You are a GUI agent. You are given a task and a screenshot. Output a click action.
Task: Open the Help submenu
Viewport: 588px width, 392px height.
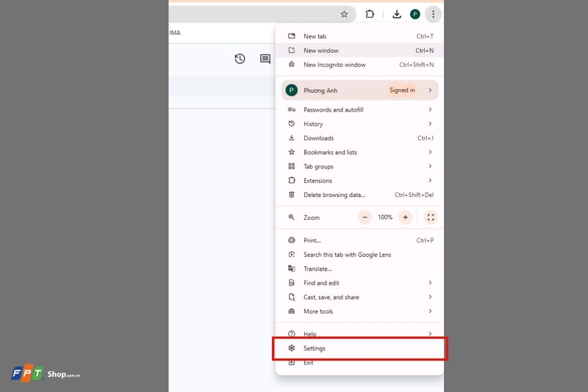point(359,333)
